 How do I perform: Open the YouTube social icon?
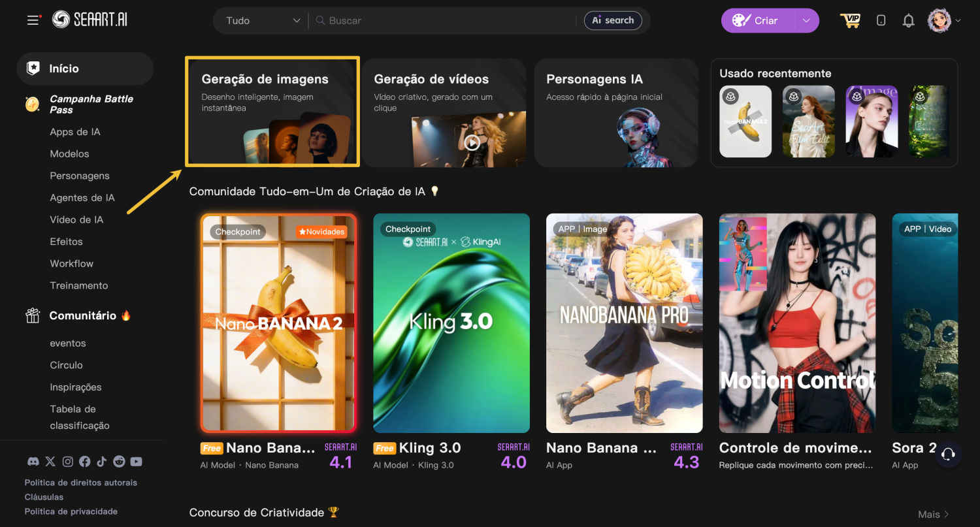tap(136, 462)
